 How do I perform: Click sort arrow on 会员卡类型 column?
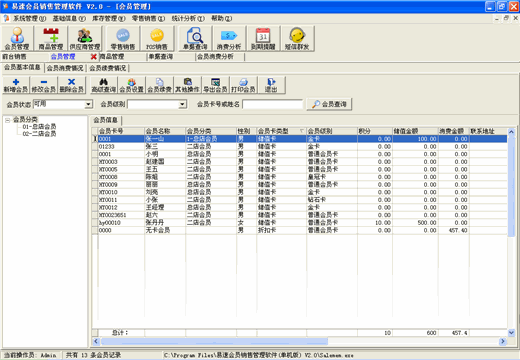tap(302, 131)
